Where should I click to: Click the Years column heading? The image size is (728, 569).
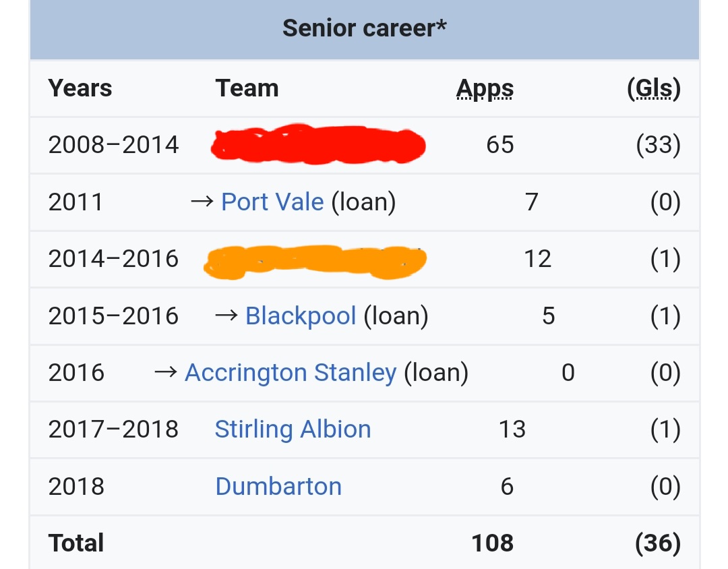click(80, 88)
